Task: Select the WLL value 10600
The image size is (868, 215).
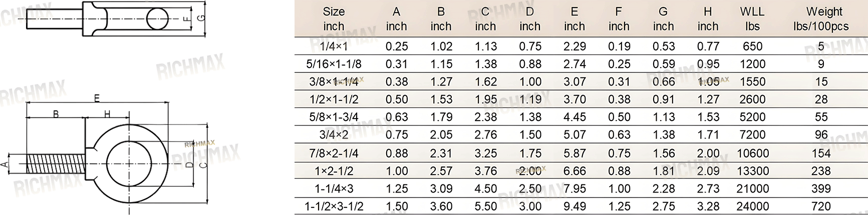Action: (x=752, y=153)
